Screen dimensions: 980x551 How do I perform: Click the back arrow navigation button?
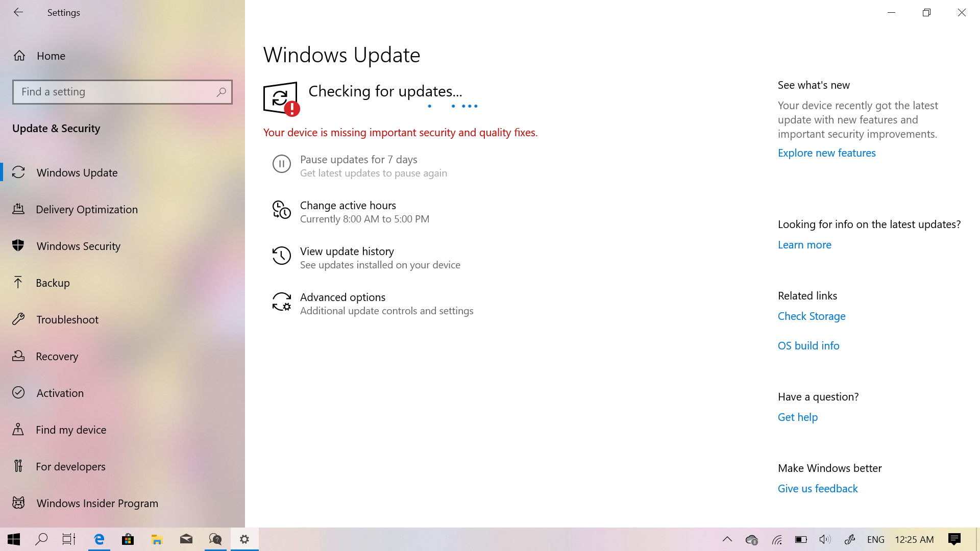[x=18, y=12]
